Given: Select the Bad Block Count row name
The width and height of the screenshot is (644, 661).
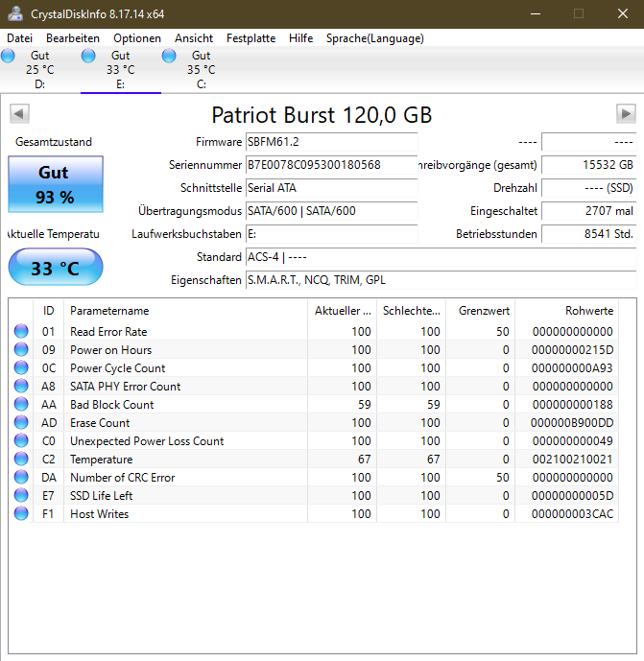Looking at the screenshot, I should click(111, 405).
